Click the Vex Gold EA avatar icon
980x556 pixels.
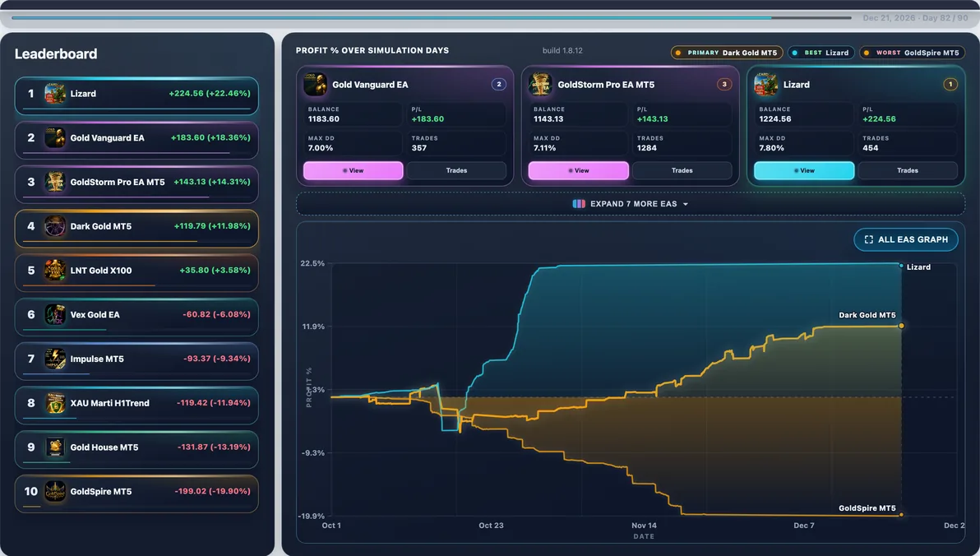pos(55,314)
